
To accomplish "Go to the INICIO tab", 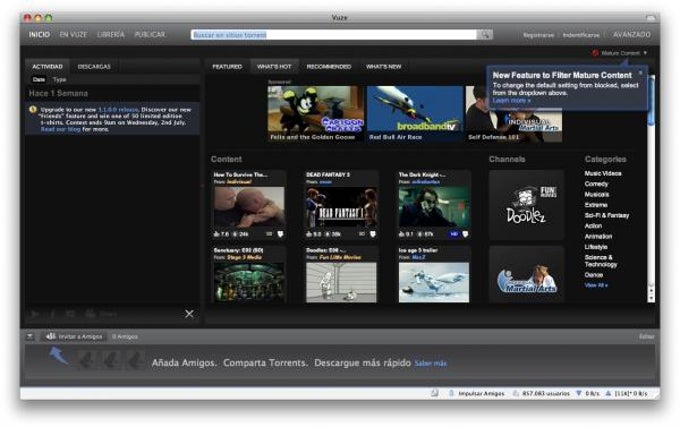I will (39, 35).
